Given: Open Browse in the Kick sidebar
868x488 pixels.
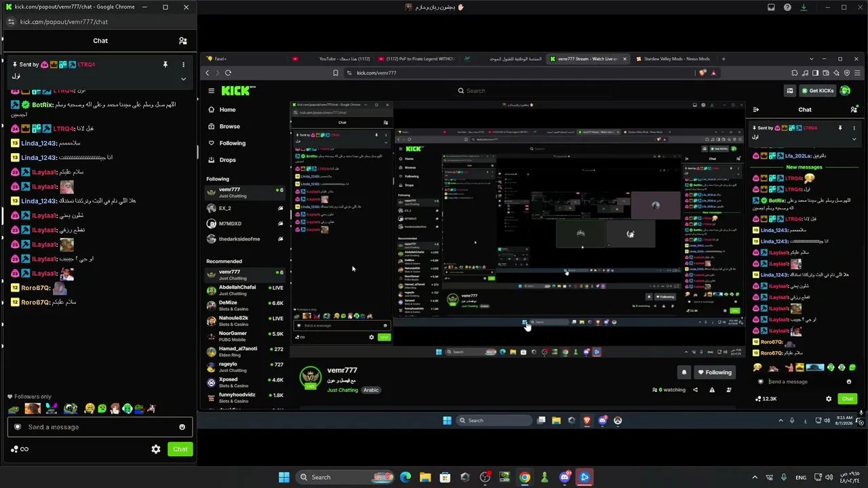Looking at the screenshot, I should coord(229,127).
